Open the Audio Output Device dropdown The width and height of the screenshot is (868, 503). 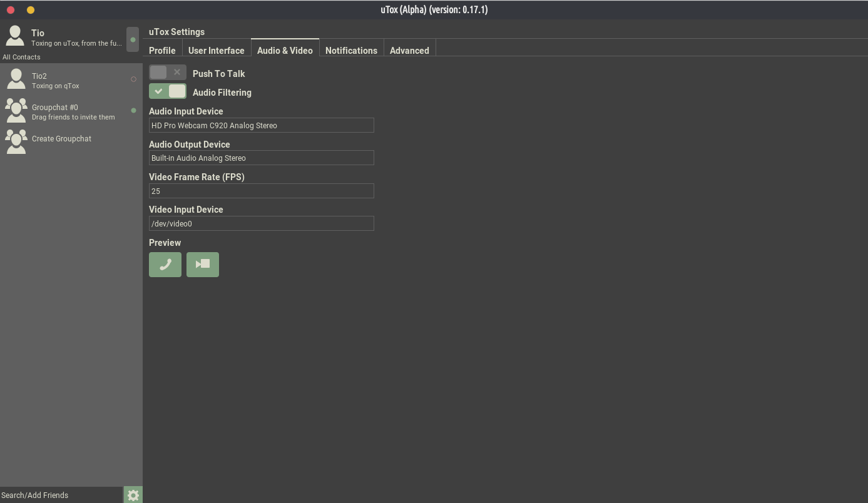[262, 158]
